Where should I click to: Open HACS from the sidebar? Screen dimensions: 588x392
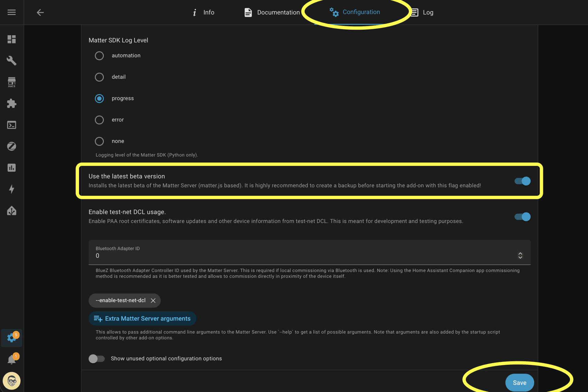[11, 82]
